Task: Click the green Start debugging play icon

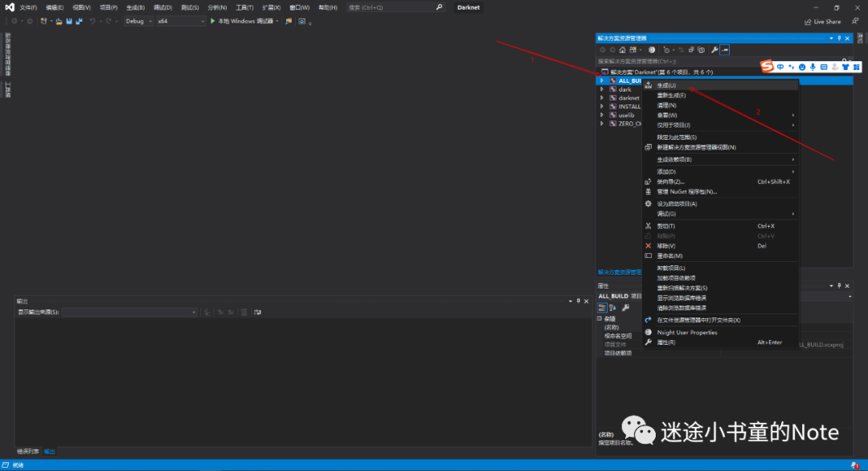Action: coord(212,21)
